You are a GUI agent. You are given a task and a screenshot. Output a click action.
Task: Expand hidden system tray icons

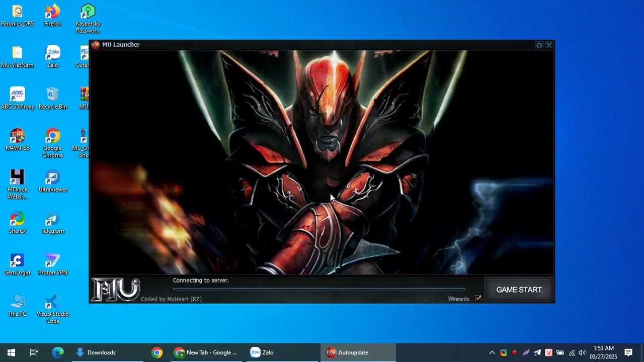(x=492, y=352)
